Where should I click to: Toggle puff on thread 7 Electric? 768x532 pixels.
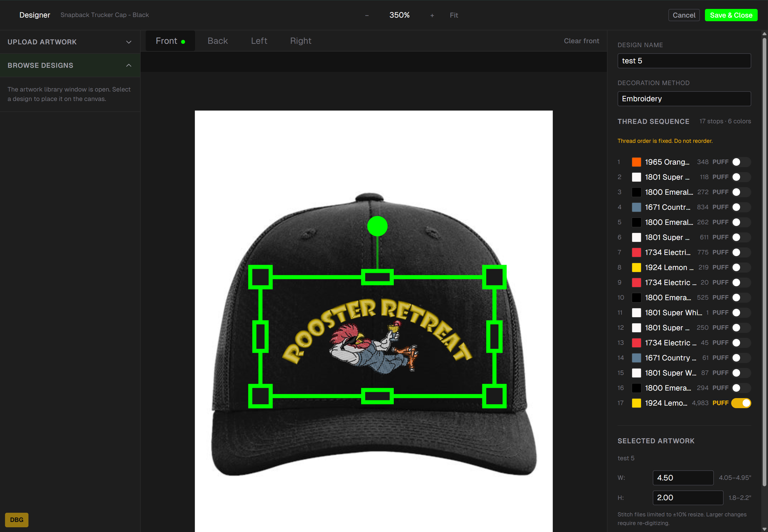point(741,252)
